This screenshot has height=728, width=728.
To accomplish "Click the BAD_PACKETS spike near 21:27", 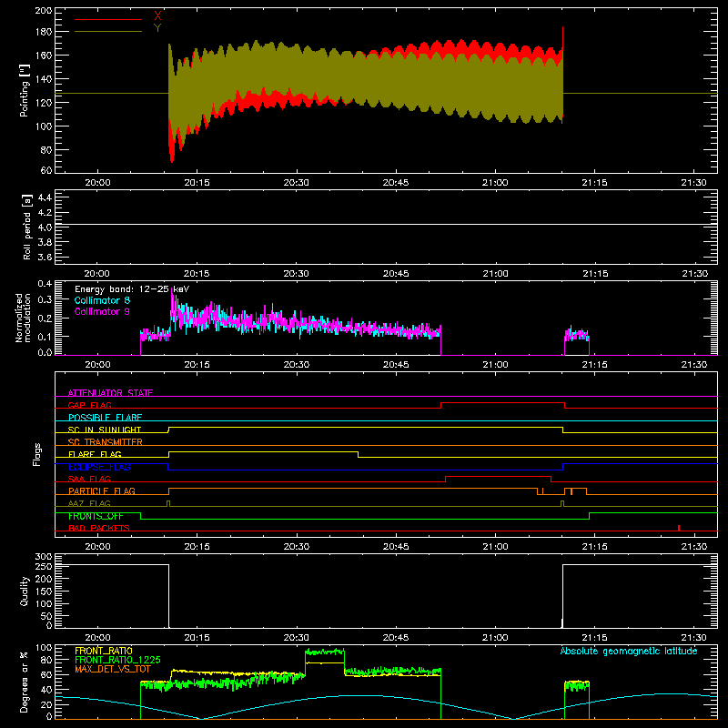I will (x=679, y=528).
